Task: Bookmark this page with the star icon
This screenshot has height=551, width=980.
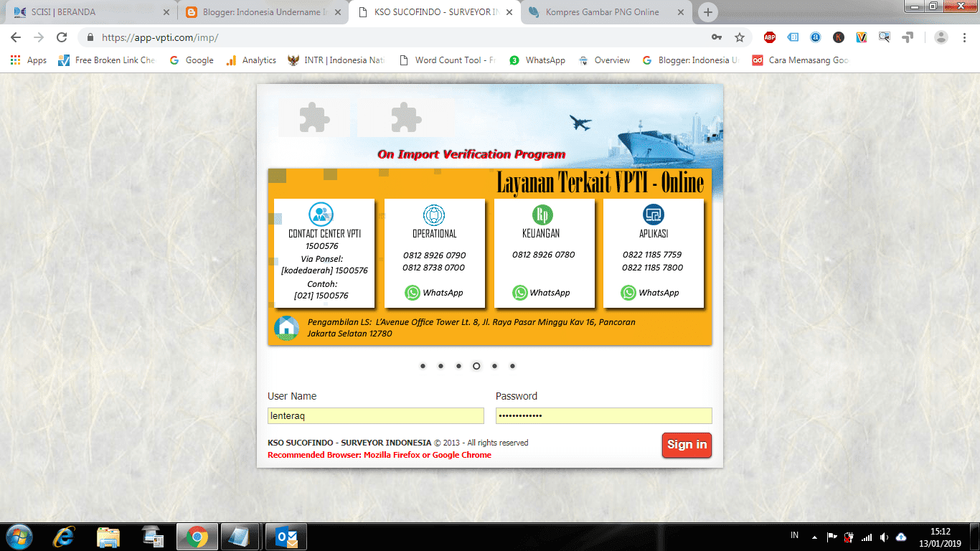Action: tap(740, 37)
